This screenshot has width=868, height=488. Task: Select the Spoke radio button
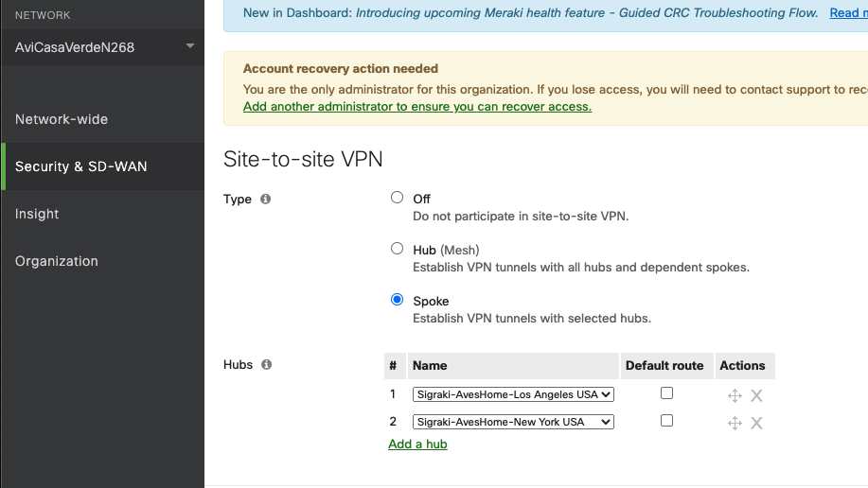(397, 300)
